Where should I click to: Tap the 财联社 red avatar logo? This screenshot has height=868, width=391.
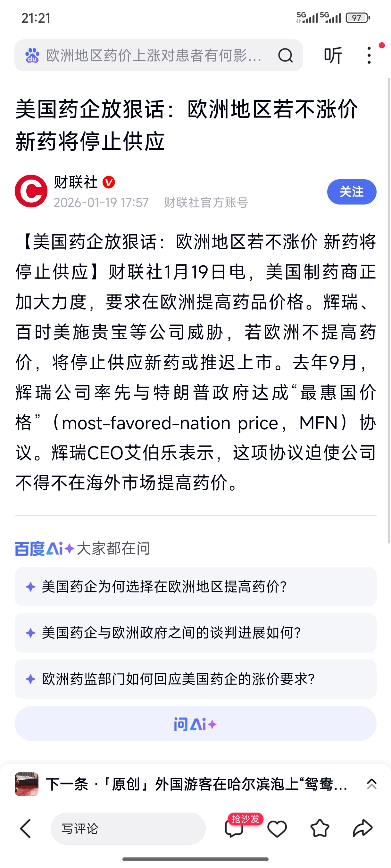(x=31, y=191)
